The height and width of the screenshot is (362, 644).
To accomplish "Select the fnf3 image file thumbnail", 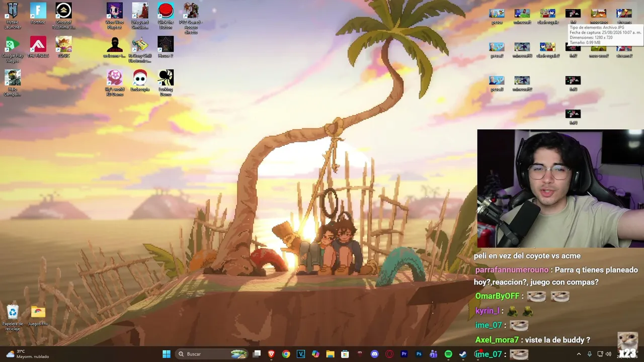I will tap(573, 84).
